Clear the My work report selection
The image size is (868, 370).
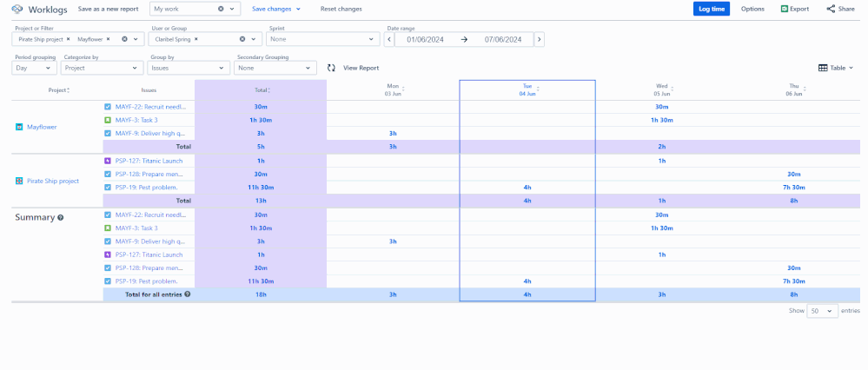221,9
